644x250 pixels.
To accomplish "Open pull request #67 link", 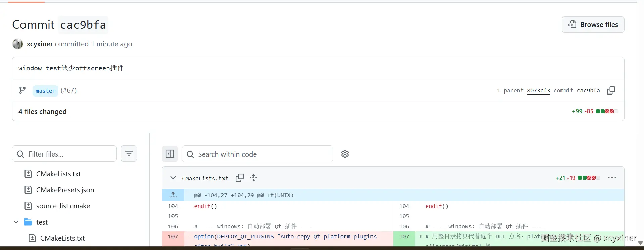I will pyautogui.click(x=68, y=90).
